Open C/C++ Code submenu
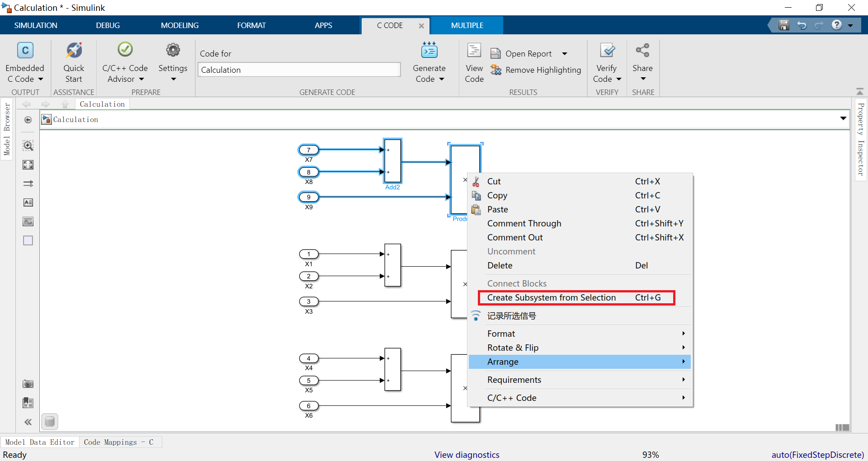Image resolution: width=868 pixels, height=461 pixels. [580, 398]
